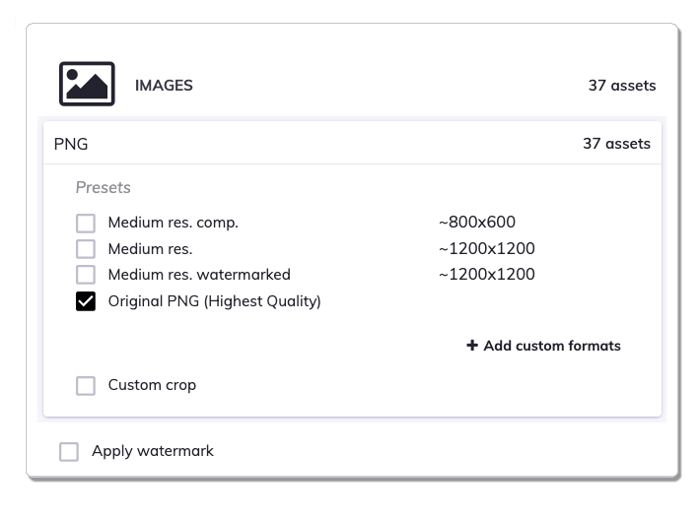Click the Images picture icon
Viewport: 700px width, 519px height.
[x=87, y=84]
